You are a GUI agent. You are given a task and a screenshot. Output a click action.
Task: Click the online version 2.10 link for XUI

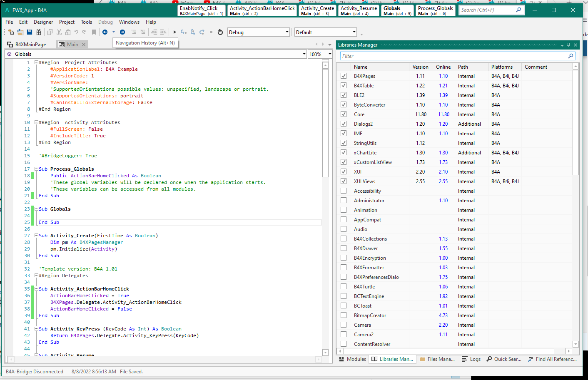(x=443, y=172)
